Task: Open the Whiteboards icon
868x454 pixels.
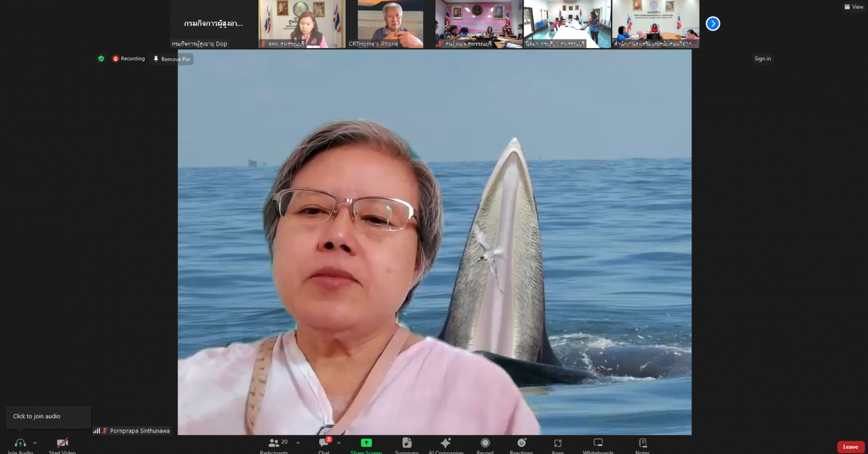Action: (x=598, y=442)
